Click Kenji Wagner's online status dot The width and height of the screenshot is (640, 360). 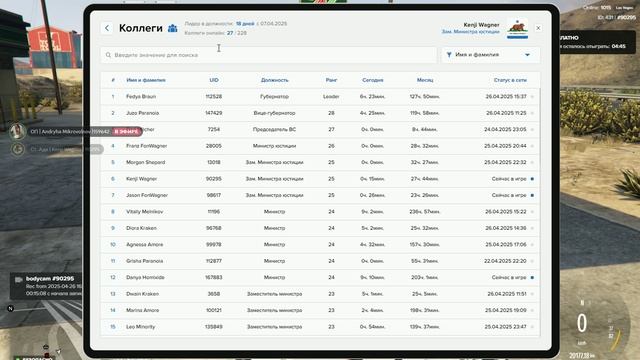[532, 179]
